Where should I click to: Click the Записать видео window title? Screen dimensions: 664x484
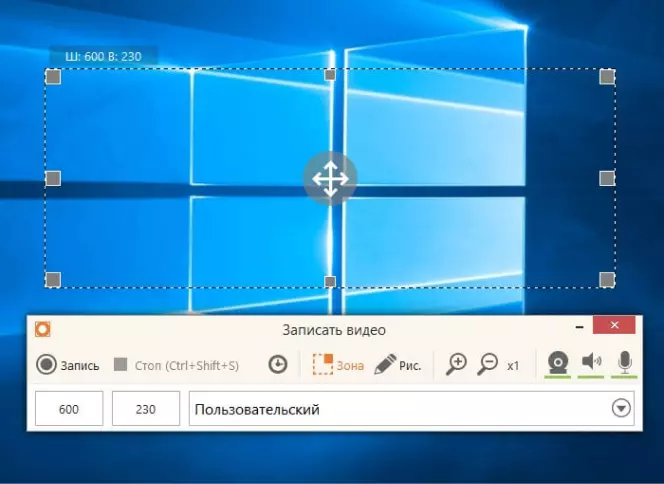click(x=334, y=330)
